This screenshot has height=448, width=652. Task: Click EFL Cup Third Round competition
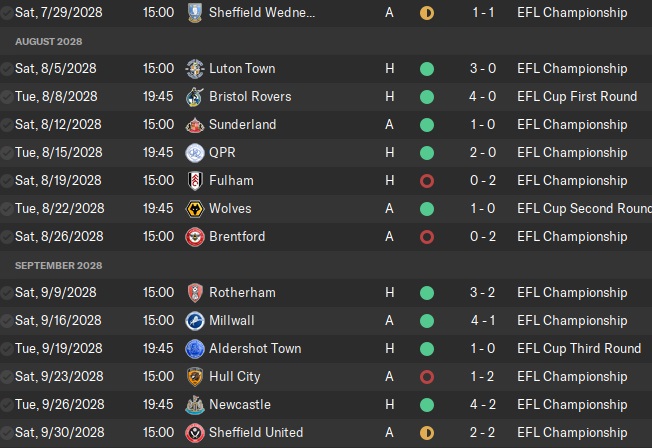point(578,349)
